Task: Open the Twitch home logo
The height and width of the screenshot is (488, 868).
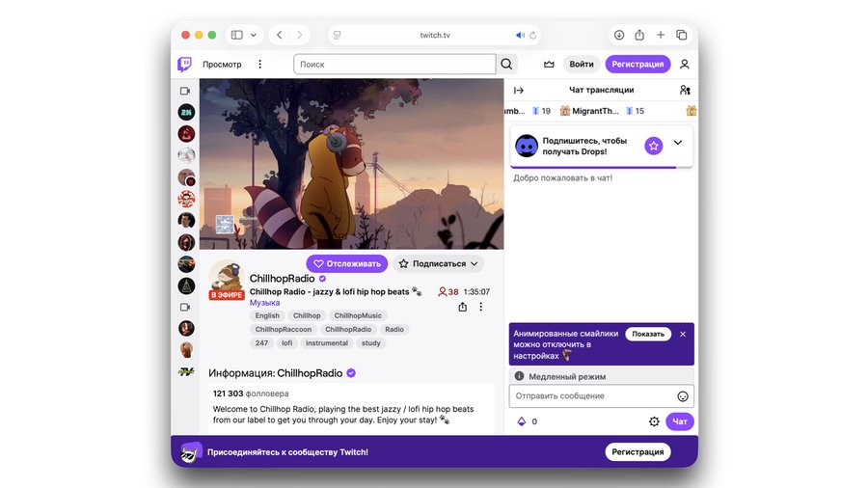Action: tap(184, 65)
